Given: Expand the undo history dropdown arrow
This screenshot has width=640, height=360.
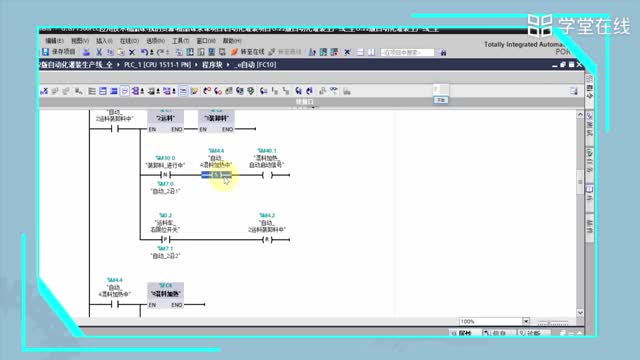Looking at the screenshot, I should click(x=152, y=52).
